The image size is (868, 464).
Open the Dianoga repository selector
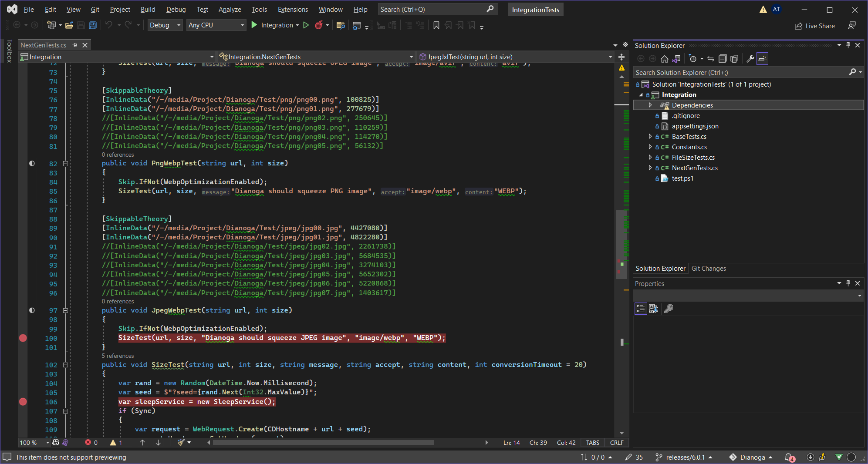click(751, 457)
